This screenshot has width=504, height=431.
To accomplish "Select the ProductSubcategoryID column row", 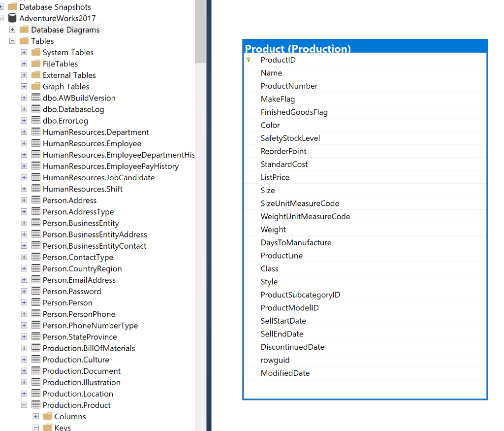I will pos(365,295).
